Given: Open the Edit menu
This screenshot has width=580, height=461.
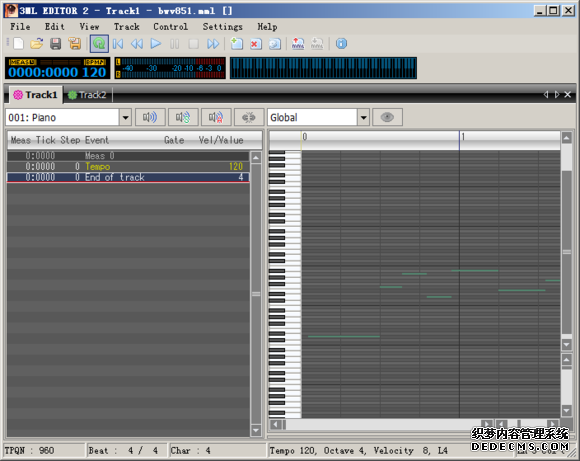Looking at the screenshot, I should coord(55,27).
